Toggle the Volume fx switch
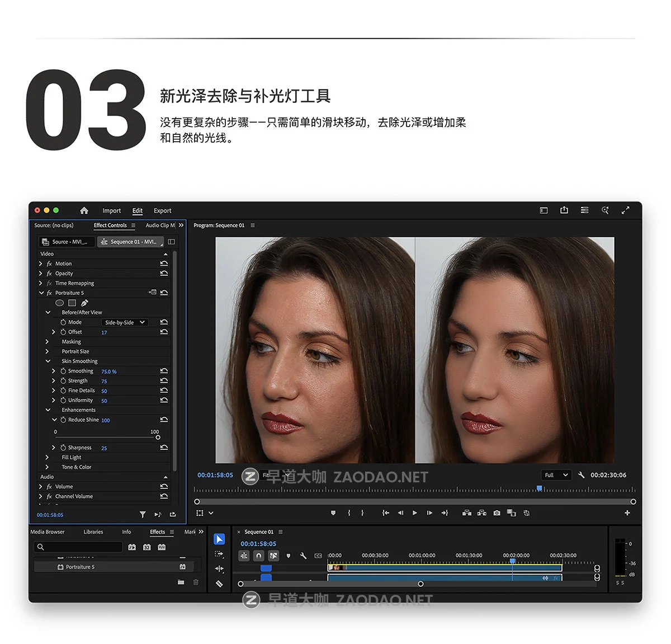 (49, 487)
